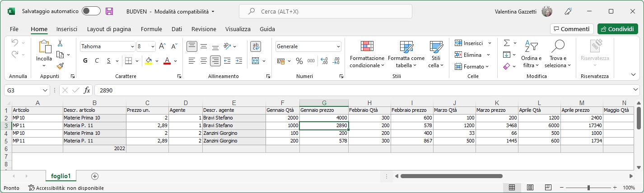Click the Increase Font Size icon
The width and height of the screenshot is (644, 193).
(162, 46)
